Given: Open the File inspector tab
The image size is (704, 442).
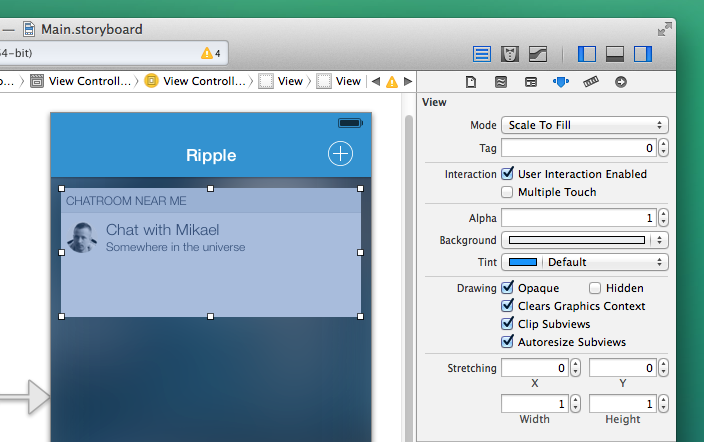Looking at the screenshot, I should coord(471,82).
